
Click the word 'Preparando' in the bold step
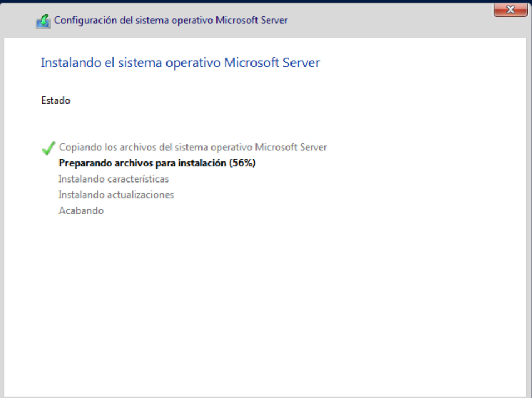[85, 163]
